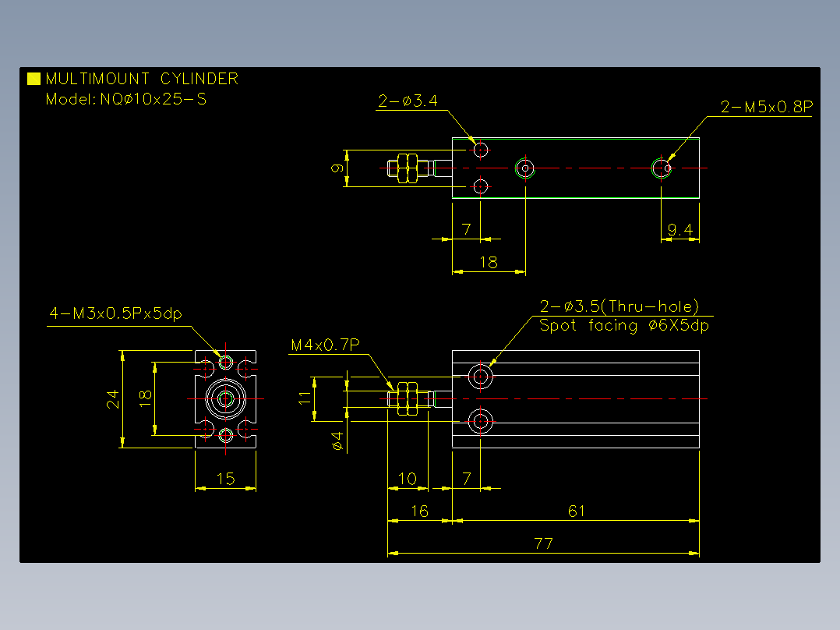
Task: Select the 15 width dimension of end view
Action: click(x=225, y=479)
